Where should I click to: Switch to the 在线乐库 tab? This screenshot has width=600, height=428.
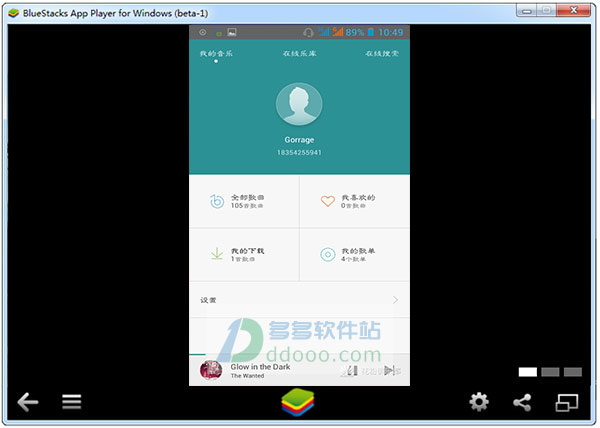[299, 52]
